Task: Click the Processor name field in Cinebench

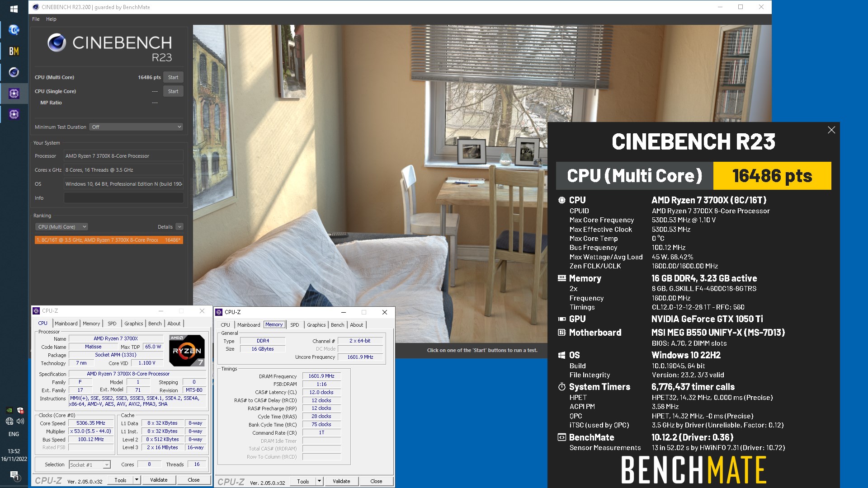Action: (123, 156)
